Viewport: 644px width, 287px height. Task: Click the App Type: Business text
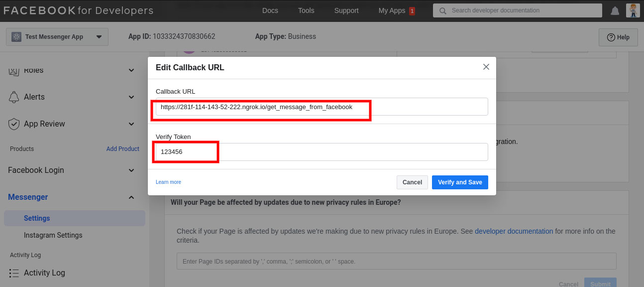pos(286,36)
